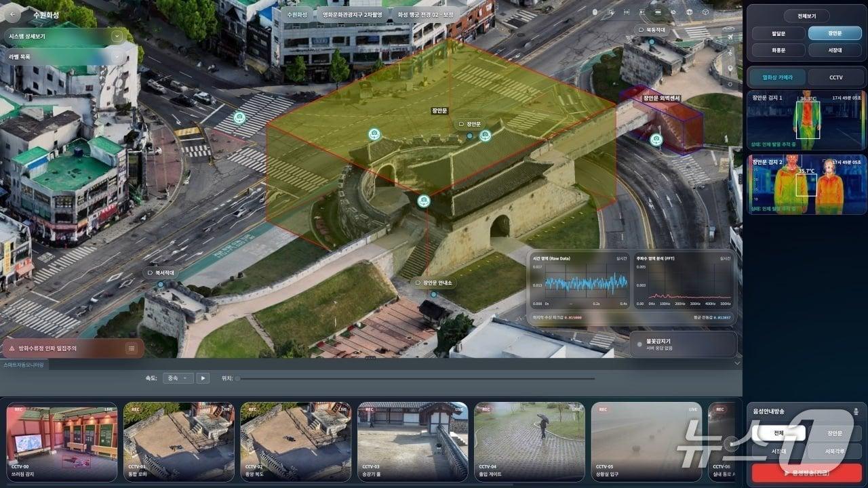This screenshot has width=868, height=488.
Task: Switch to the 열화상 카메라 tab
Action: [x=778, y=77]
